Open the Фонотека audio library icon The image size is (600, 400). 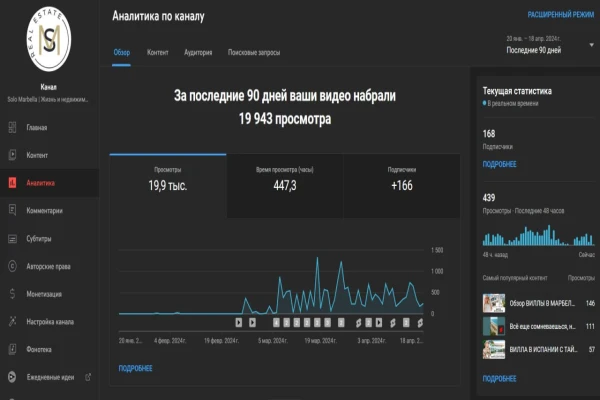12,349
